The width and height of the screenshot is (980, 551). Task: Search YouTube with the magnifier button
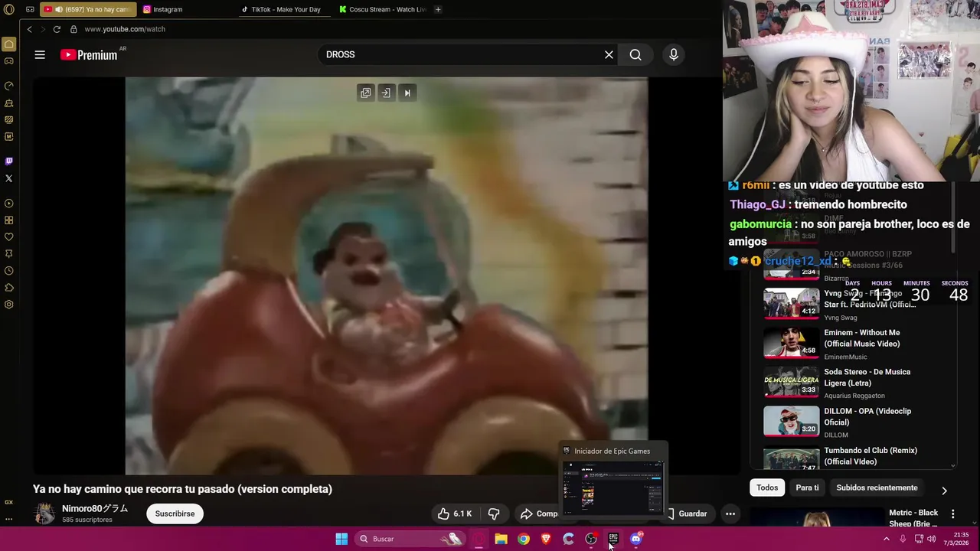pos(635,54)
